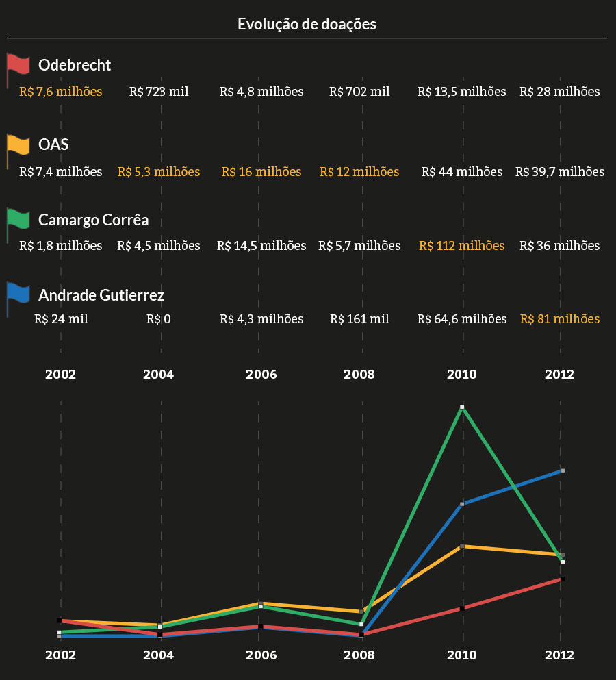This screenshot has height=680, width=616.
Task: Select the red line's 2012 end point
Action: point(563,579)
